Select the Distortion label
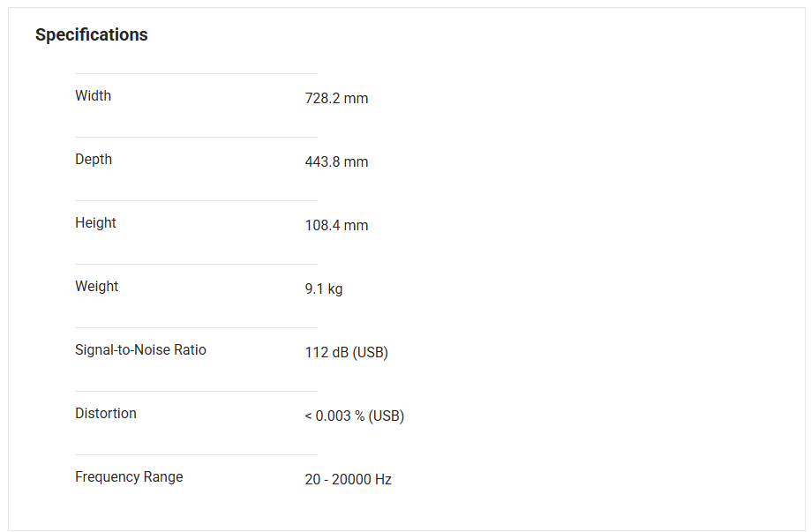Screen dimensions: 811x532 [x=106, y=414]
